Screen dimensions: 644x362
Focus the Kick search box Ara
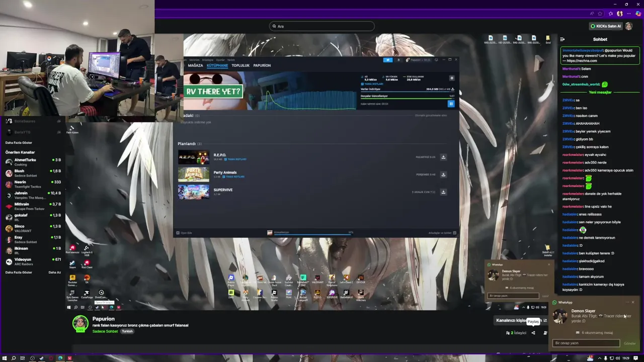[x=322, y=26]
